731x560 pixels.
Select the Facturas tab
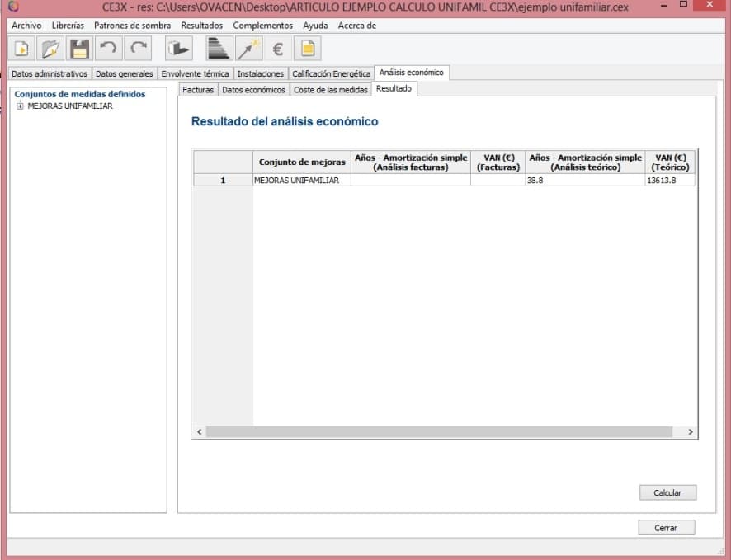(198, 90)
